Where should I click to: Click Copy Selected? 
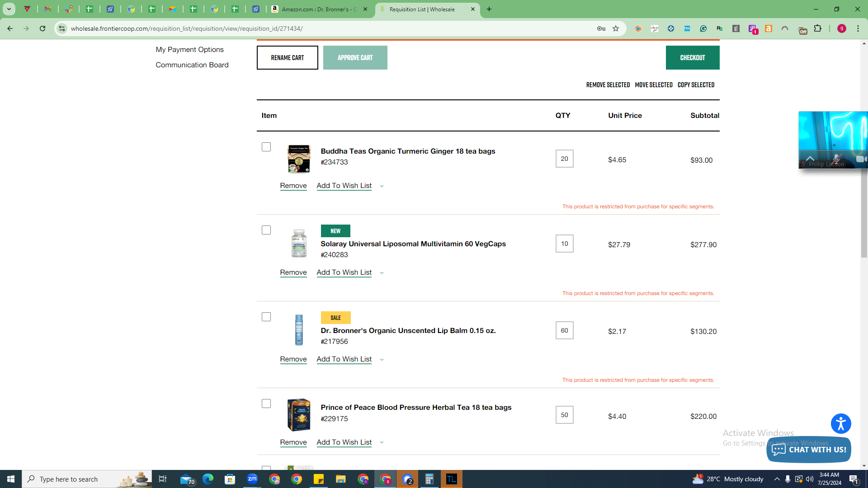point(696,85)
